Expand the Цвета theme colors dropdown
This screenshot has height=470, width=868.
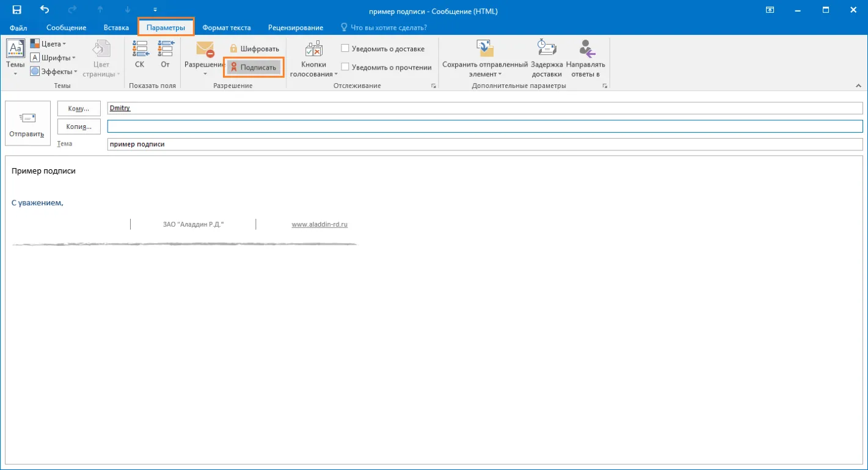click(x=48, y=44)
